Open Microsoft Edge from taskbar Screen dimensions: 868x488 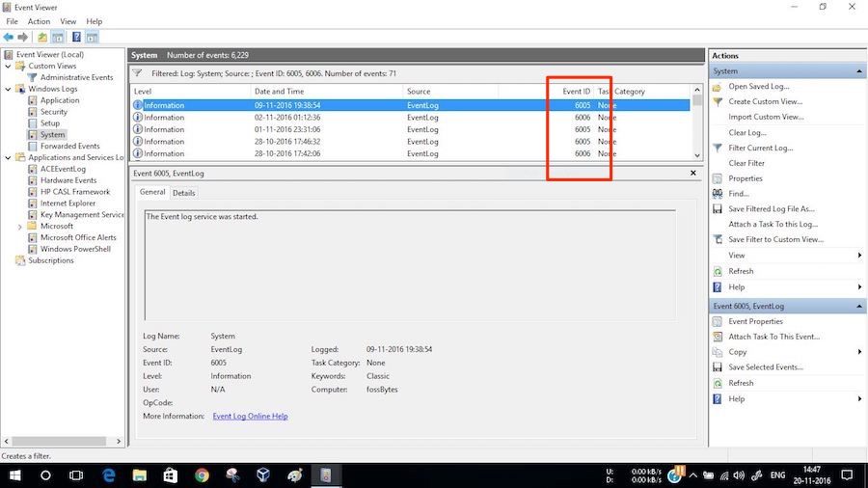tap(108, 475)
